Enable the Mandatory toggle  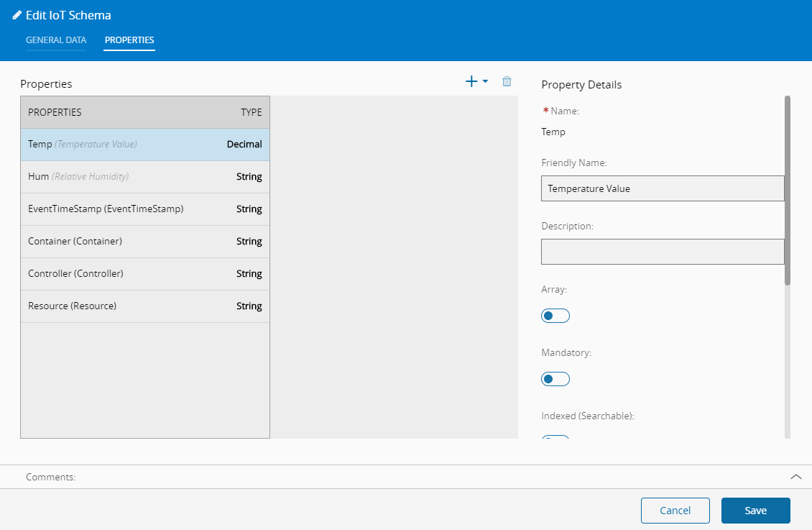click(555, 379)
